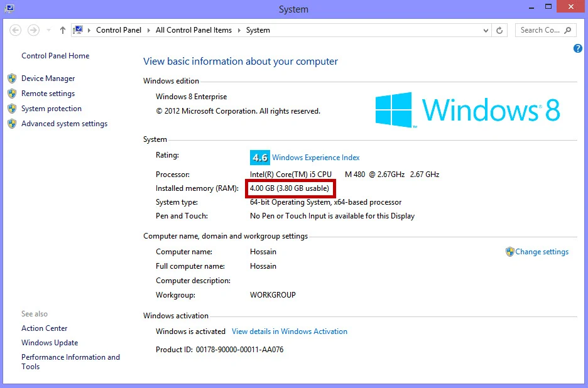Click the shield icon beside System protection
The width and height of the screenshot is (588, 388).
(x=12, y=109)
